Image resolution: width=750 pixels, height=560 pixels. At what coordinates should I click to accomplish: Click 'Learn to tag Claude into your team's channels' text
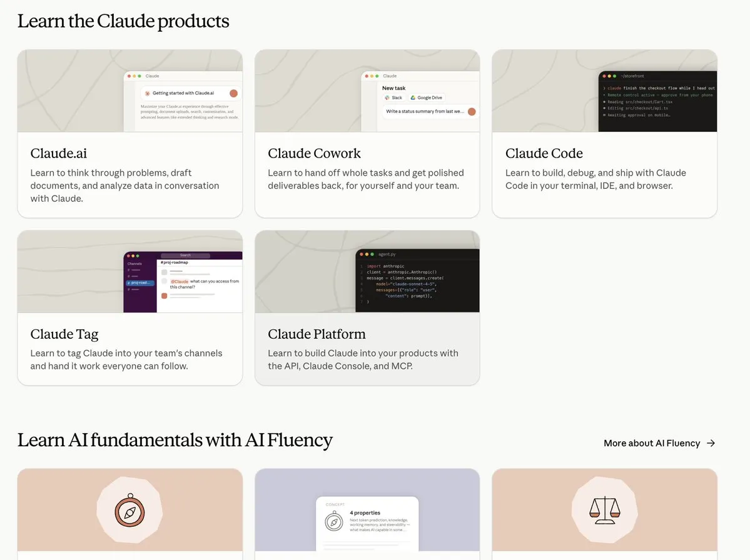126,359
